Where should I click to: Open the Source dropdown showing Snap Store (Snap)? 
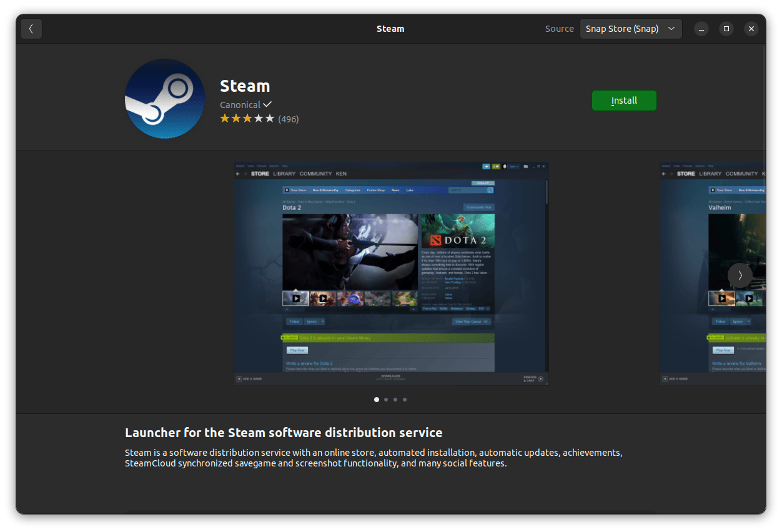[x=630, y=29]
